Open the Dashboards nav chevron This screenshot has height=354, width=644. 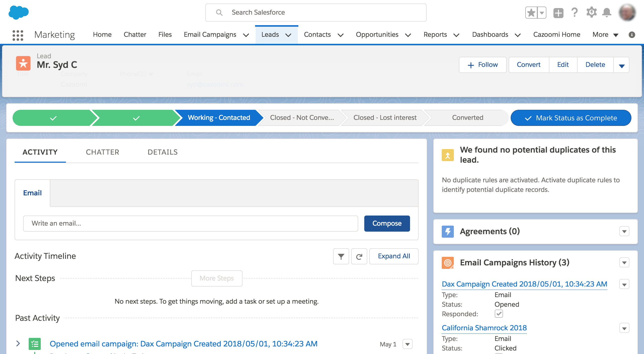pos(518,35)
